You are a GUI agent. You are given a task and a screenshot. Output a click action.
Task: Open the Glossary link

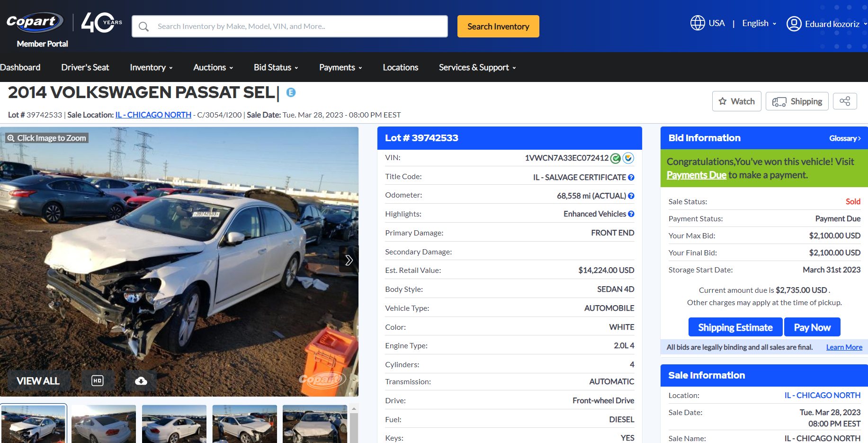tap(845, 138)
